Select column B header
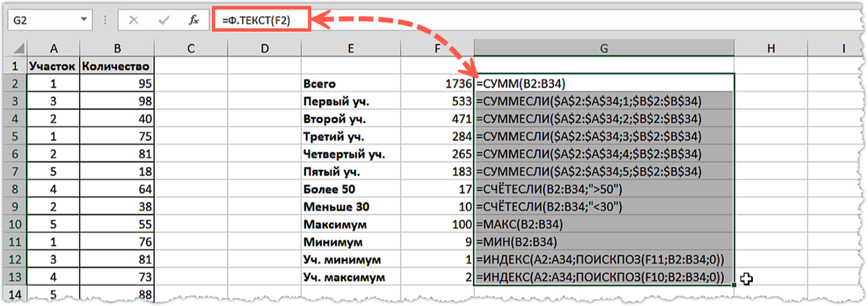 (x=117, y=48)
